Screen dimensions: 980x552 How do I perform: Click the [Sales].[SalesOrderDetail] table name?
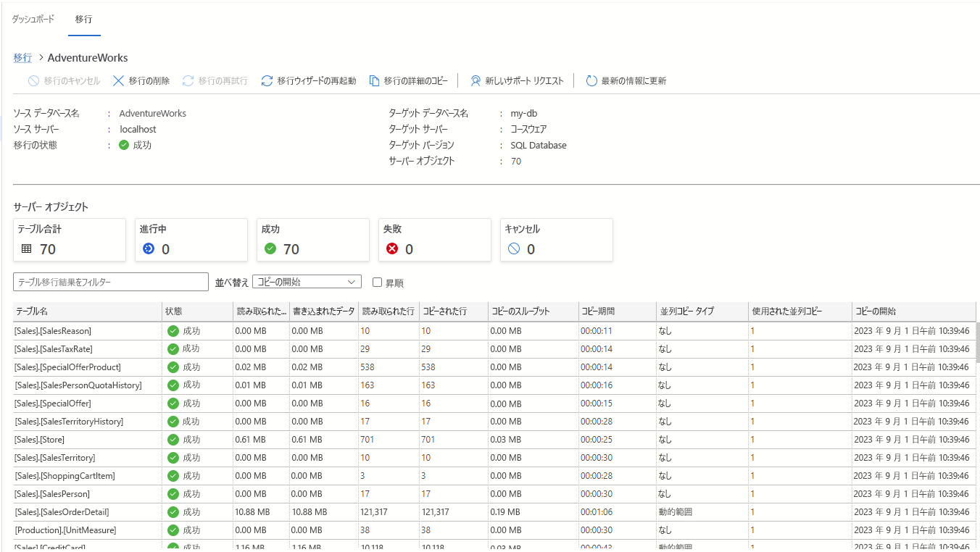click(x=62, y=512)
